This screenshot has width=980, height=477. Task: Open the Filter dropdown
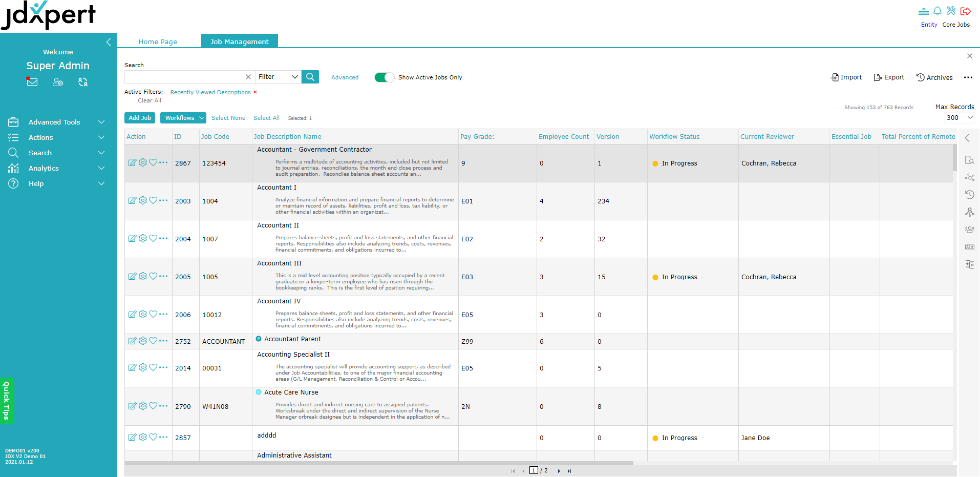click(278, 77)
